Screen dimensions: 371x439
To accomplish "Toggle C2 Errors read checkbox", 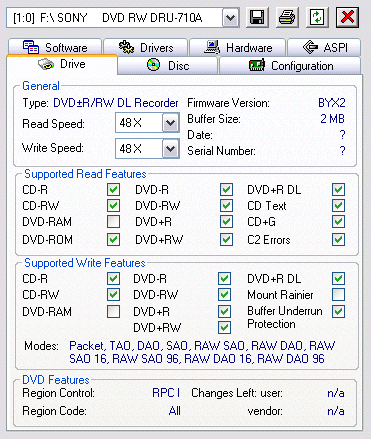I will pyautogui.click(x=338, y=239).
